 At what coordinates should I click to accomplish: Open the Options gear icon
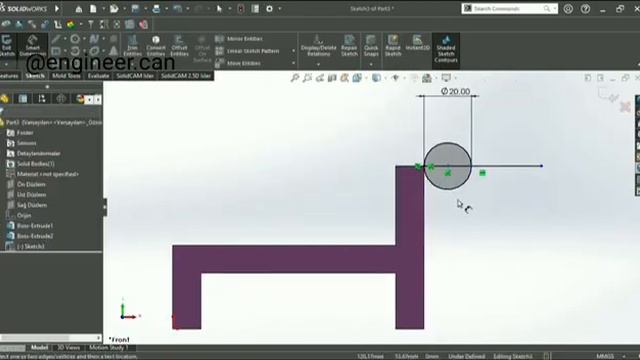[269, 9]
